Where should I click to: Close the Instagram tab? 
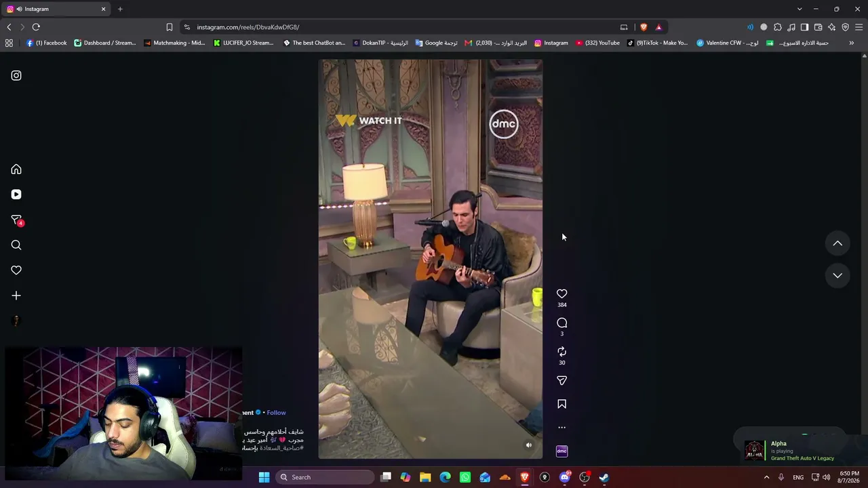pyautogui.click(x=104, y=9)
